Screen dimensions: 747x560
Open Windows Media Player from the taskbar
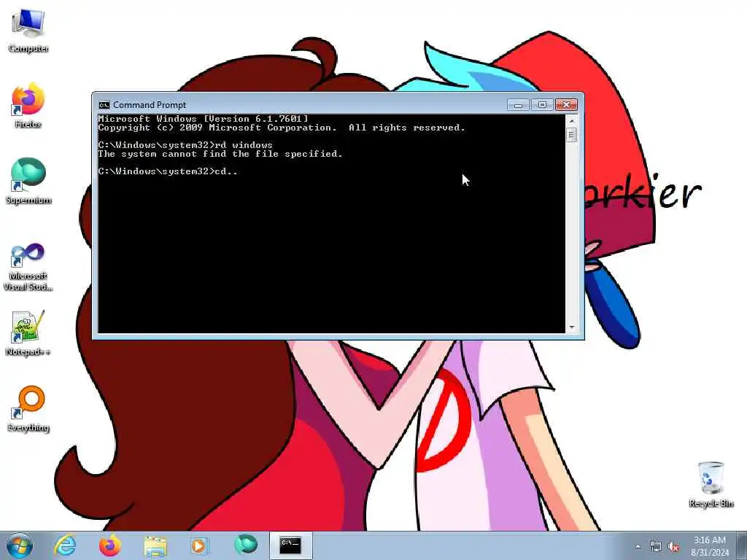199,545
